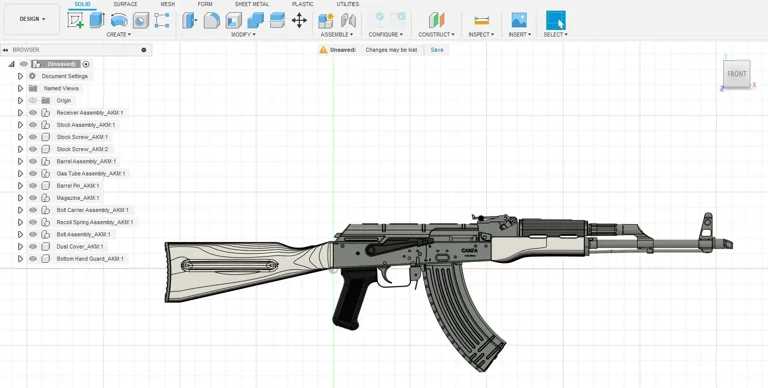Viewport: 768px width, 388px height.
Task: Switch to the Plastic tab
Action: point(303,4)
